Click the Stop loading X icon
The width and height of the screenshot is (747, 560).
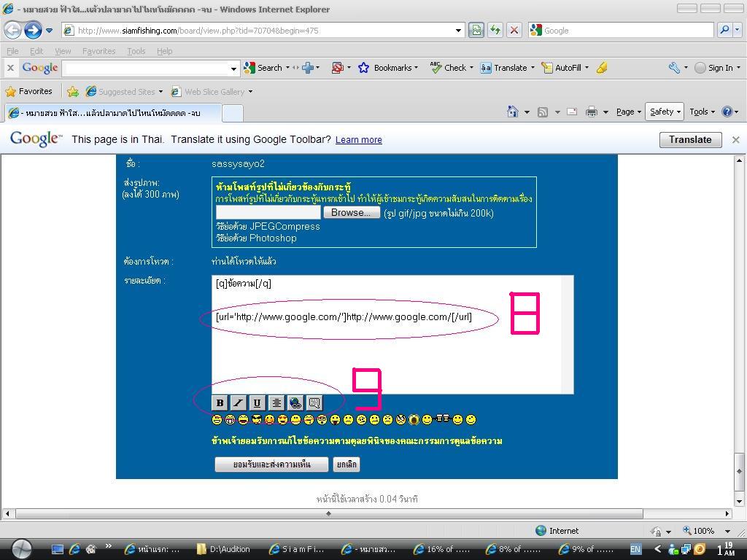[x=514, y=31]
